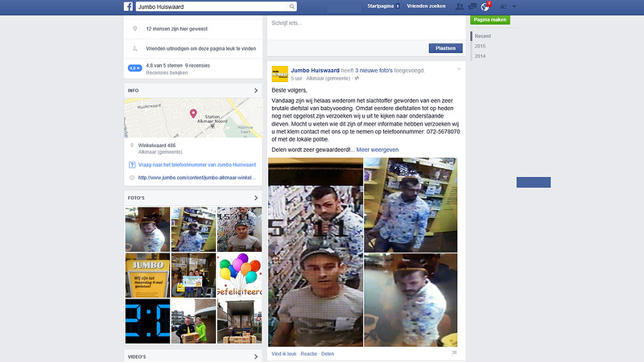The height and width of the screenshot is (362, 644).
Task: Expand the FOTO'S section chevron
Action: pyautogui.click(x=256, y=197)
